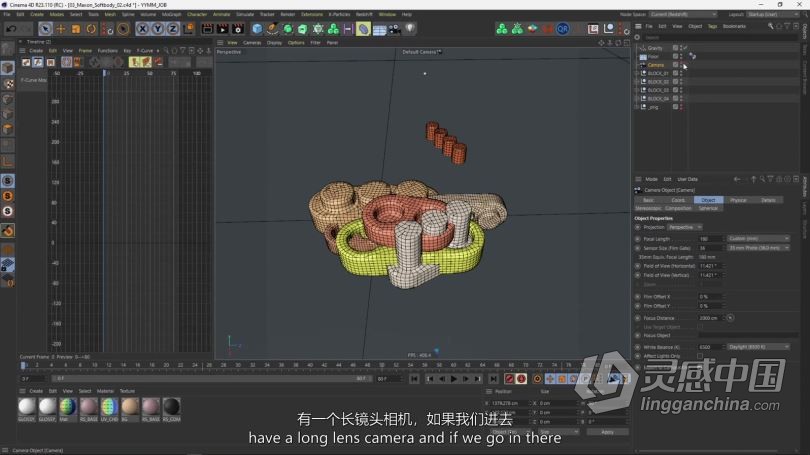
Task: Go to end of animation
Action: pyautogui.click(x=493, y=379)
